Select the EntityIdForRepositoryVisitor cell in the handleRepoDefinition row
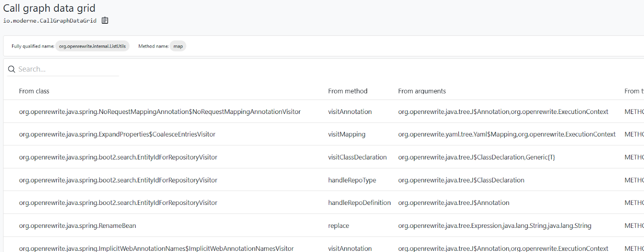Image resolution: width=644 pixels, height=252 pixels. tap(118, 202)
